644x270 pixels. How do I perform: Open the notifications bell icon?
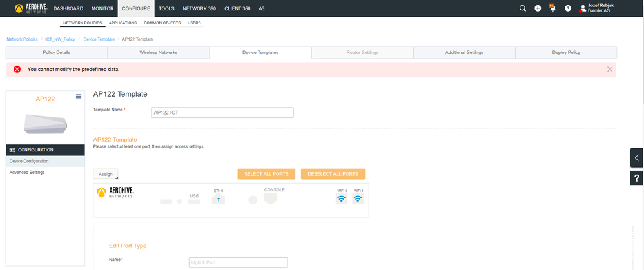coord(552,8)
